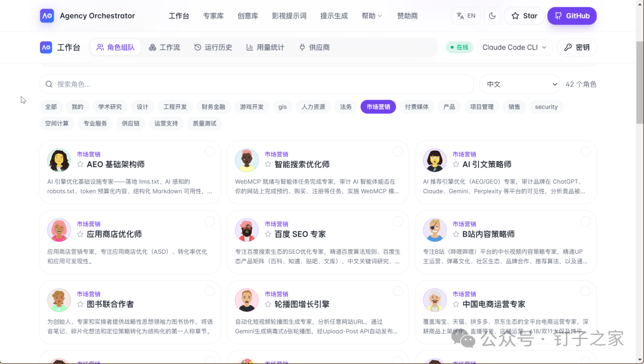Click avatar of 图书联合作者
Image resolution: width=644 pixels, height=364 pixels.
pyautogui.click(x=58, y=300)
